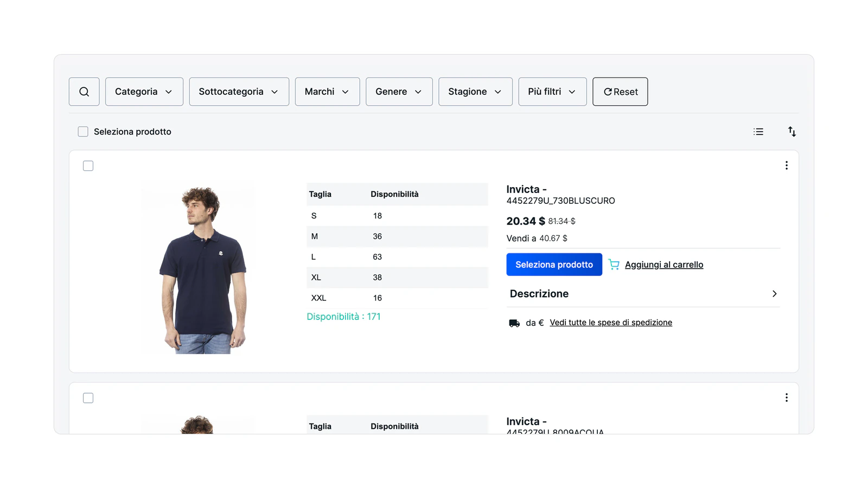Click the Vendi a 40.67 $ text

[x=537, y=239]
